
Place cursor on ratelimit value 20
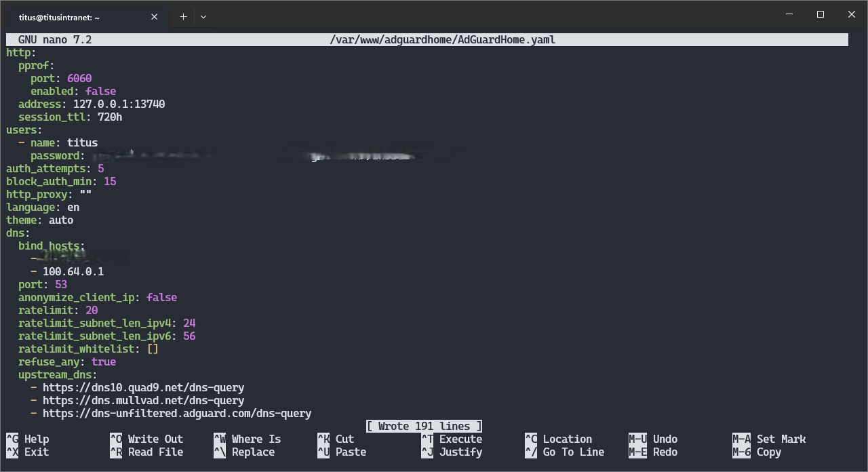click(x=92, y=310)
